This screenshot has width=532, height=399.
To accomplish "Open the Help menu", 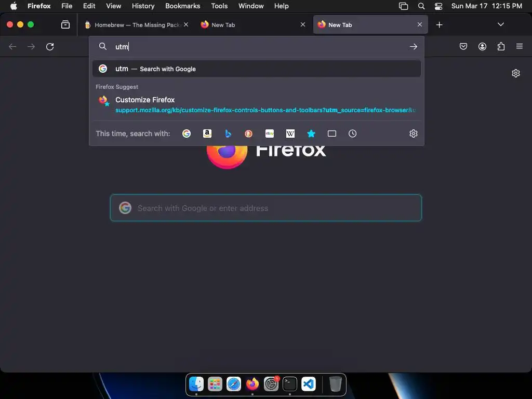I will [281, 6].
